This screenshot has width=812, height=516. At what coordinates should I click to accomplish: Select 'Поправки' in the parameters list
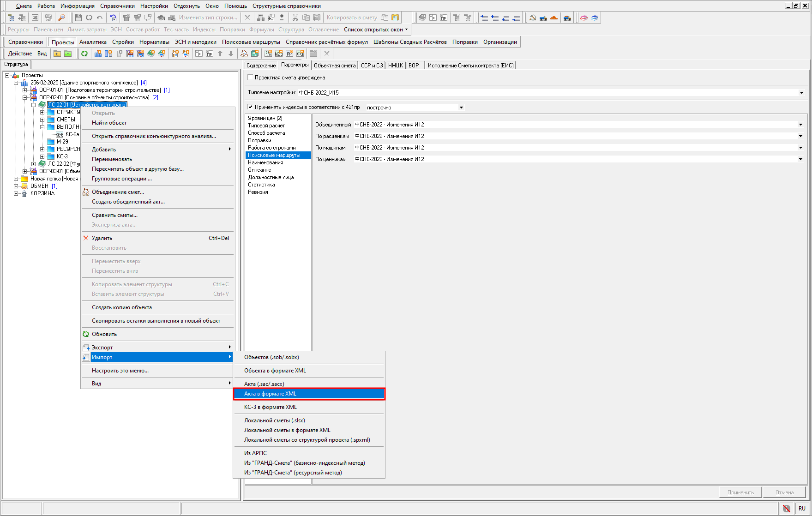click(259, 140)
